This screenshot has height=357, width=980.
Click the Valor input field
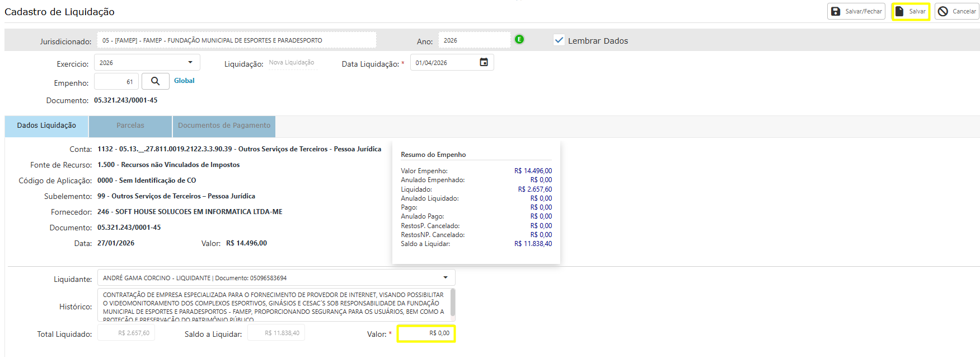(x=426, y=333)
